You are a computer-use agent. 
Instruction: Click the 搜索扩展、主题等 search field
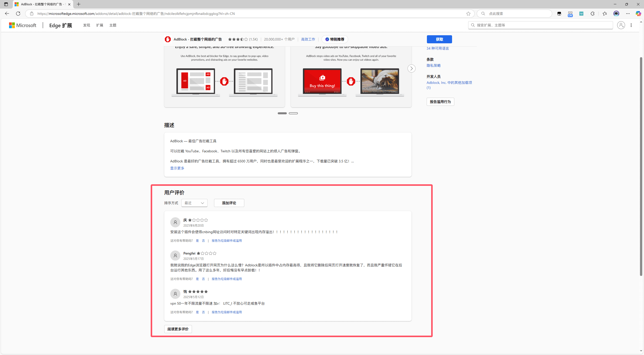point(541,25)
